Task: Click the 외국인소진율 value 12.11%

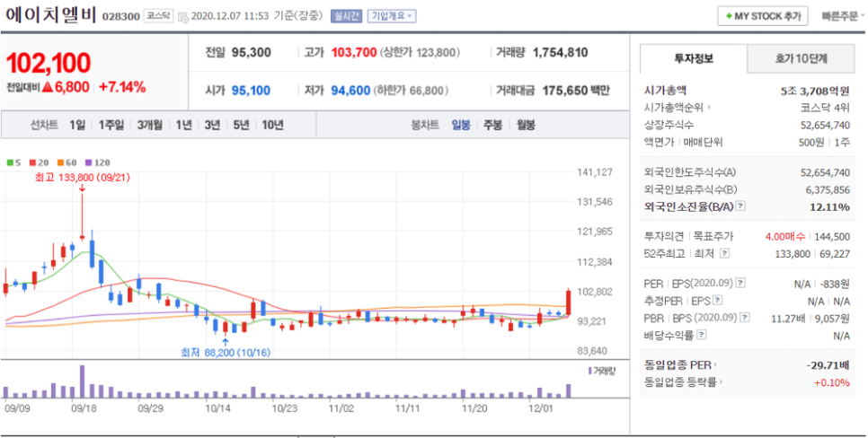Action: [x=831, y=206]
